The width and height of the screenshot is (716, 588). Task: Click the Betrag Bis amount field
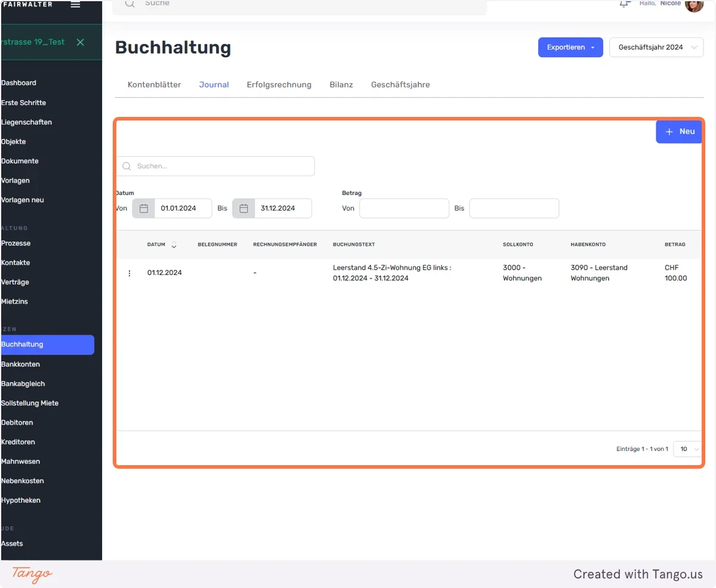point(514,209)
